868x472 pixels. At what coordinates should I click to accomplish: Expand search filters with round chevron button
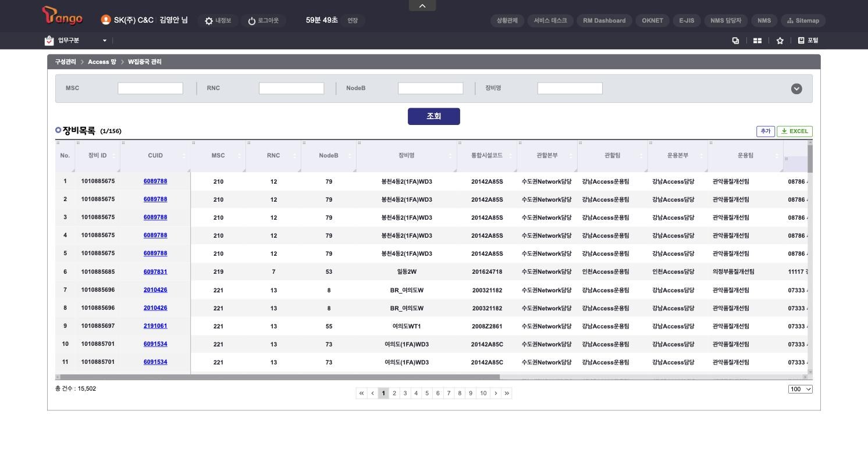[796, 88]
